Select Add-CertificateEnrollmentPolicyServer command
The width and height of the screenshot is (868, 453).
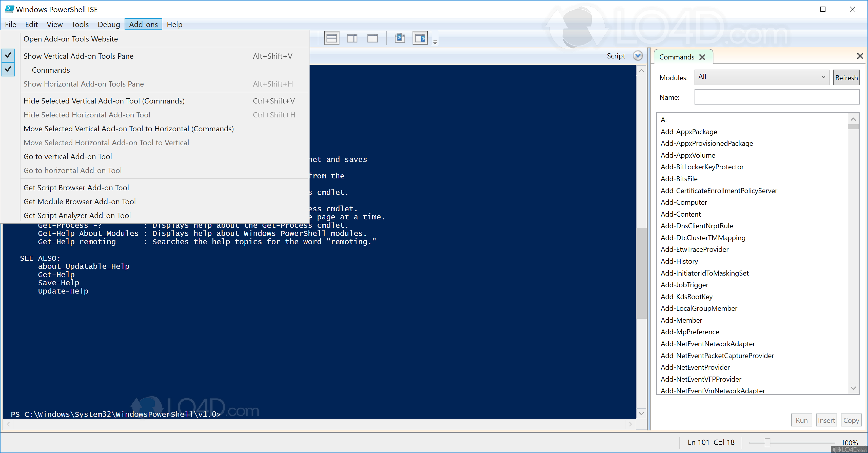click(x=719, y=191)
